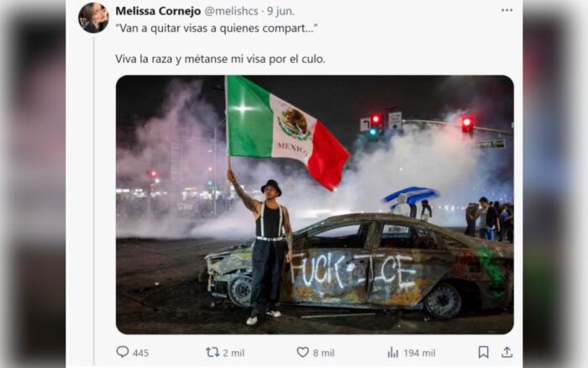The image size is (588, 368).
Task: Click the retweet arrows icon
Action: (x=213, y=352)
